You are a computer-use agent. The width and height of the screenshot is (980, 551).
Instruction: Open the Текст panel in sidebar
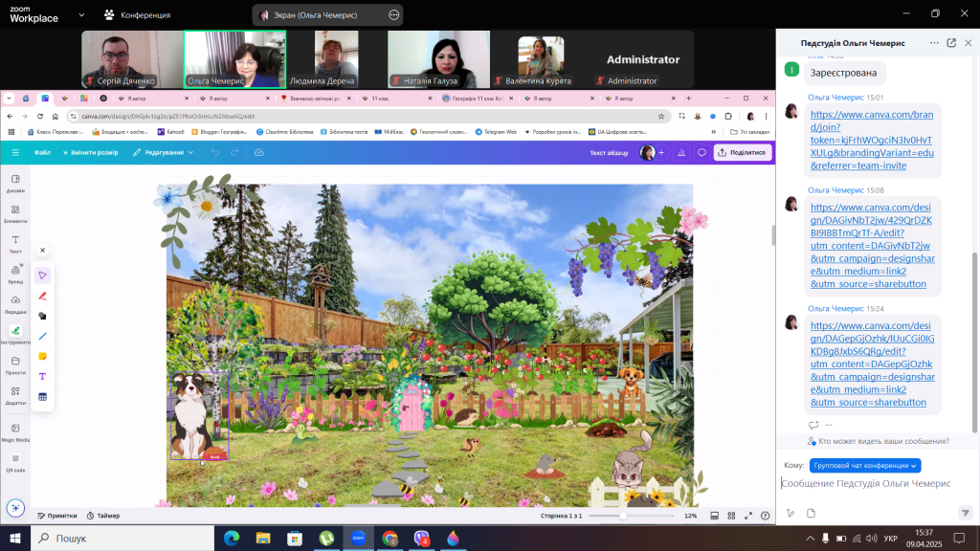pos(15,244)
